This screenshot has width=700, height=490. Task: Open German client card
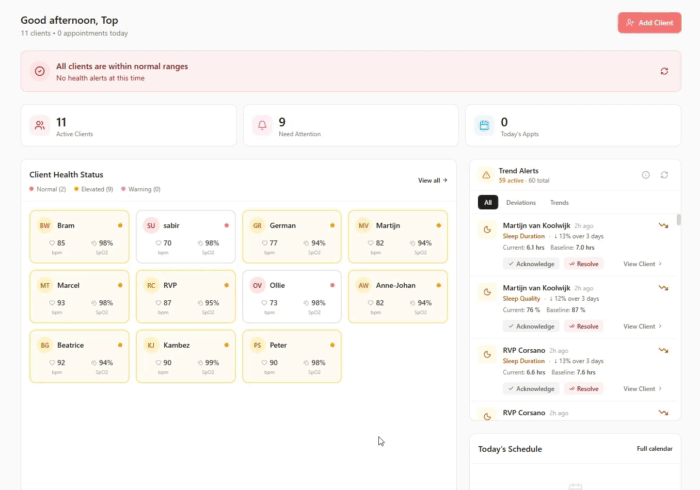292,237
